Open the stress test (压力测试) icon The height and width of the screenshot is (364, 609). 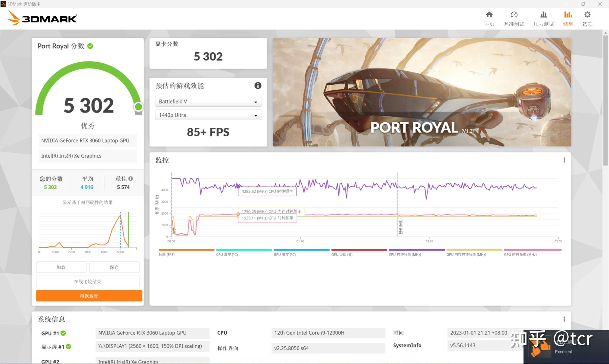point(543,15)
